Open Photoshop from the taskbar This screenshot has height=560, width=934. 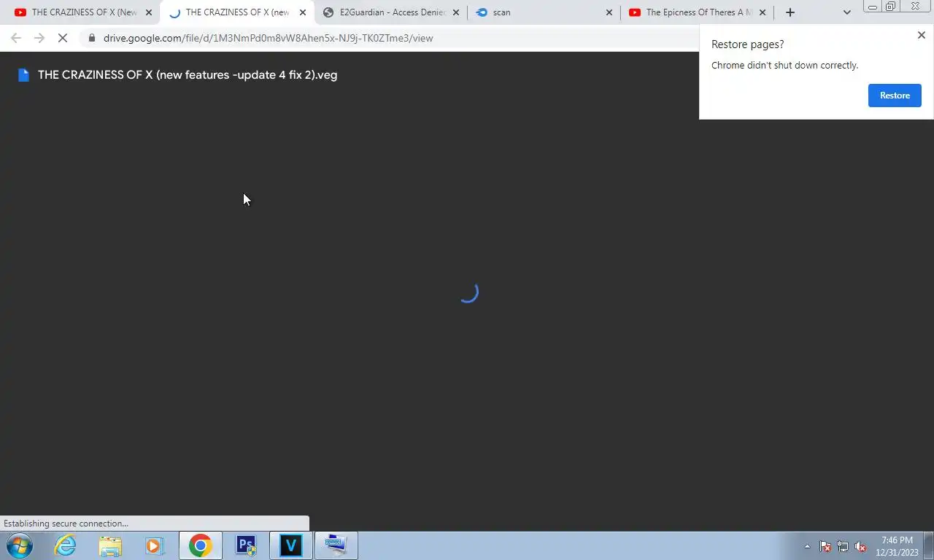point(246,545)
